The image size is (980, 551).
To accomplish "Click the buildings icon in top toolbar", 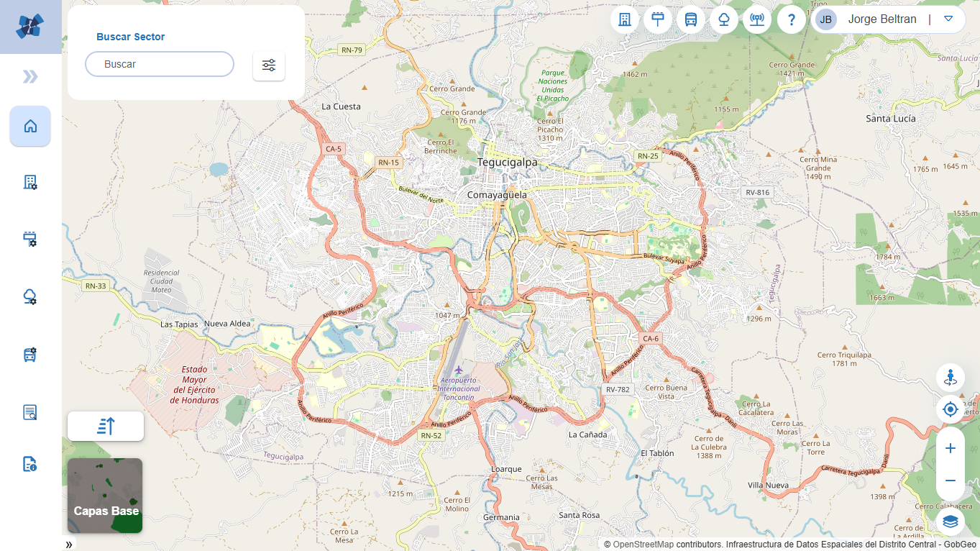I will tap(625, 19).
